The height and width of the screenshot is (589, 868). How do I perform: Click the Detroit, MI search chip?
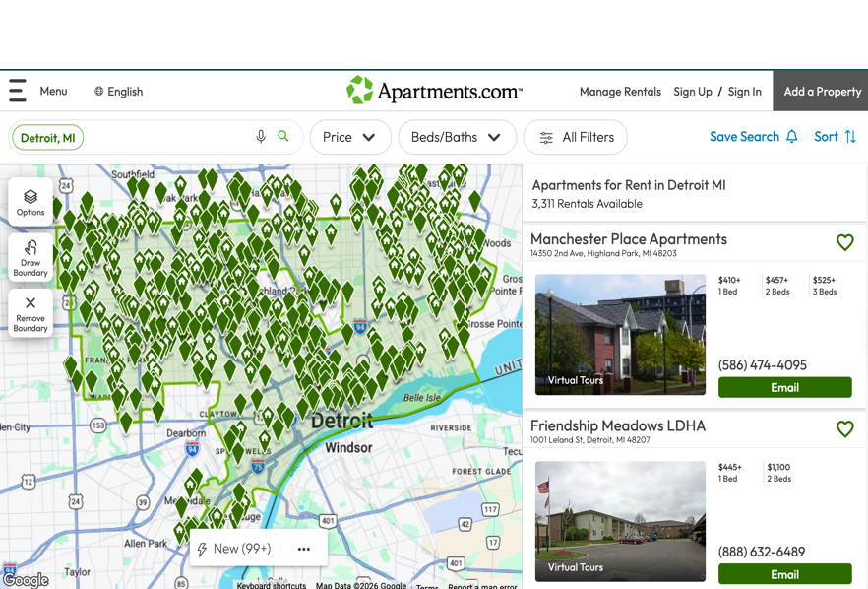point(47,138)
